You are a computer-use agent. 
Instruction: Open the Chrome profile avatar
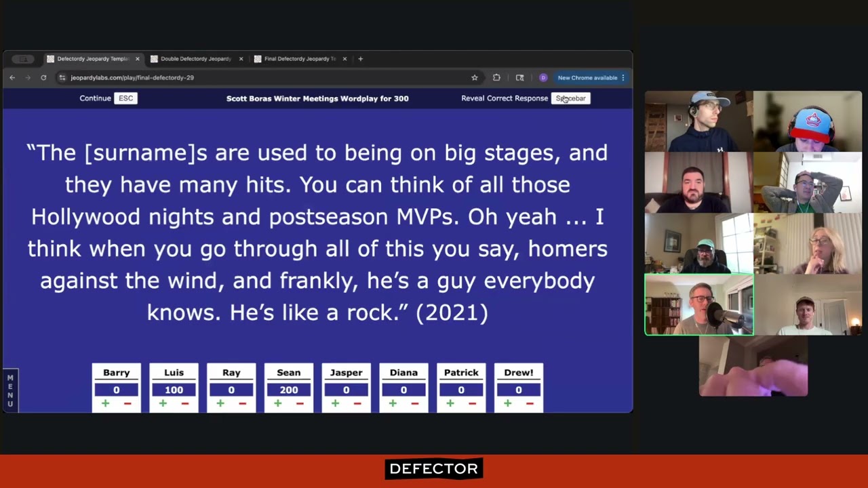[543, 78]
